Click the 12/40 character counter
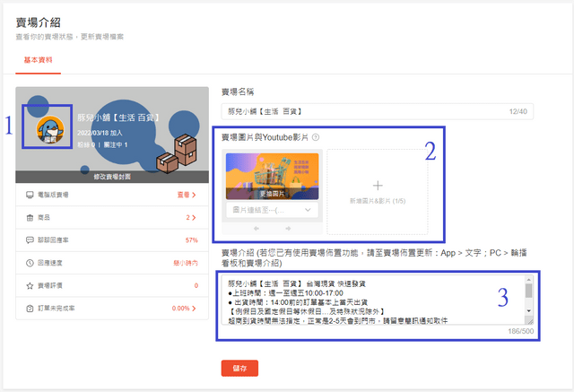Viewport: 574px width, 392px height. pyautogui.click(x=518, y=111)
